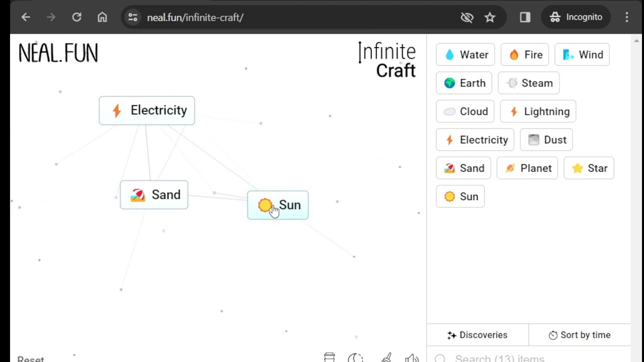
Task: Click the sidebar scrollbar up arrow
Action: tap(635, 40)
